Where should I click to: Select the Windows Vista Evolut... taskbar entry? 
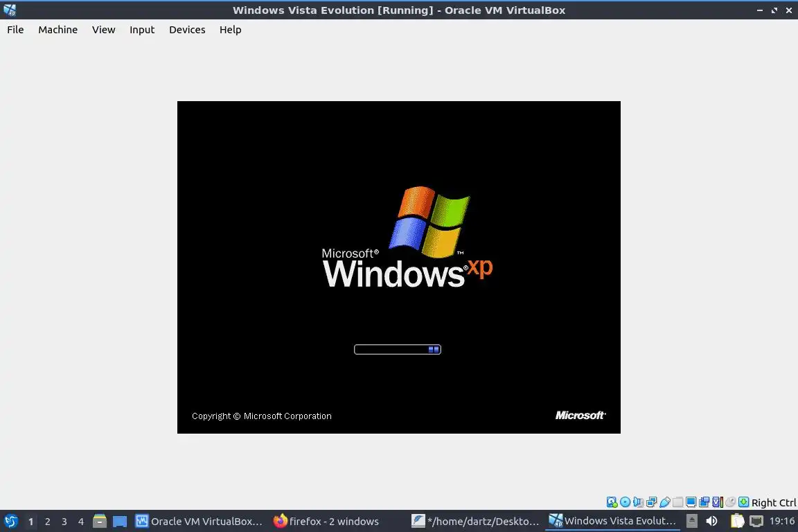613,521
